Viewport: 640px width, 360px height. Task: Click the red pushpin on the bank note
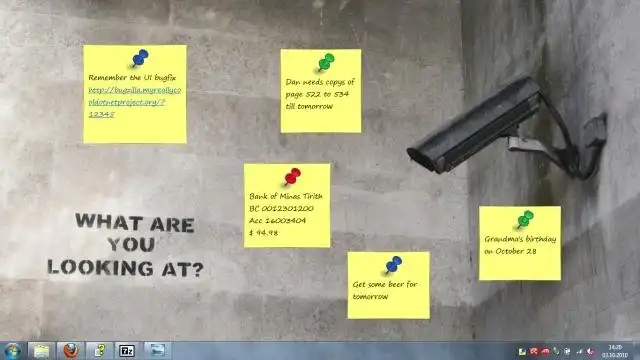pyautogui.click(x=292, y=177)
